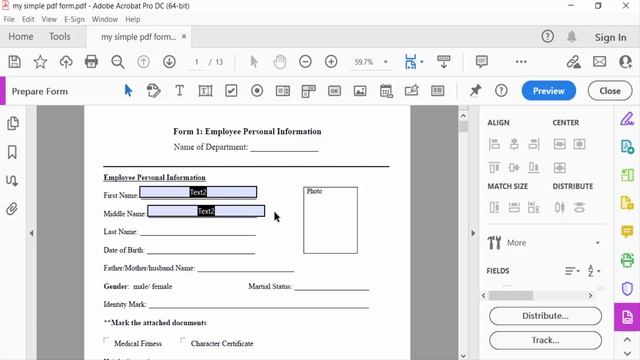Choose the Hand pan tool

click(280, 62)
